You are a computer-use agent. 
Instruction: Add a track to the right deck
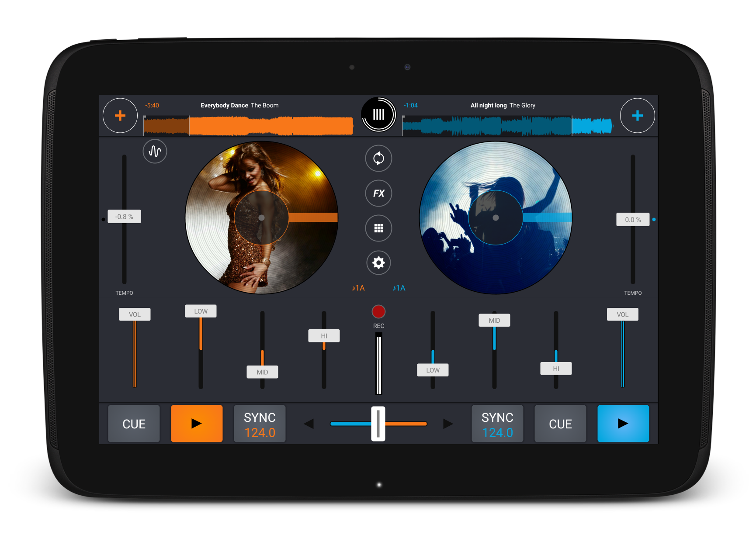(x=637, y=116)
